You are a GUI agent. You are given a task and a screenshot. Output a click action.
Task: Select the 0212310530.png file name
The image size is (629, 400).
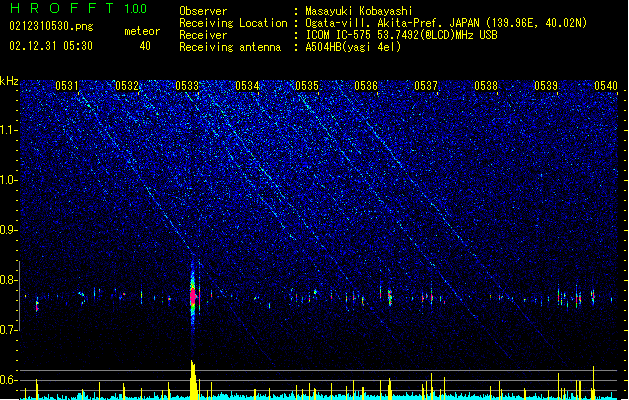[51, 26]
